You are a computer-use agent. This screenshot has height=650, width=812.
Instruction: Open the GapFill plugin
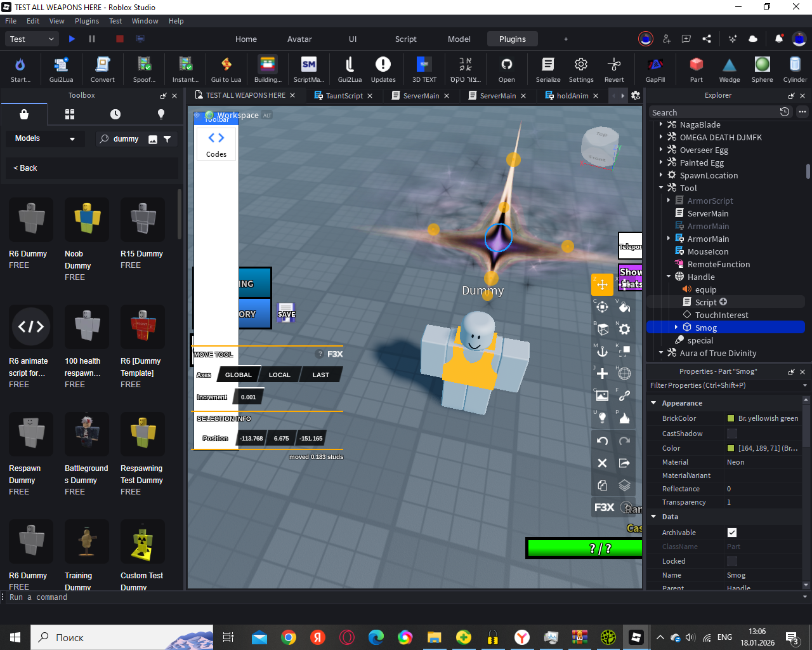point(655,69)
